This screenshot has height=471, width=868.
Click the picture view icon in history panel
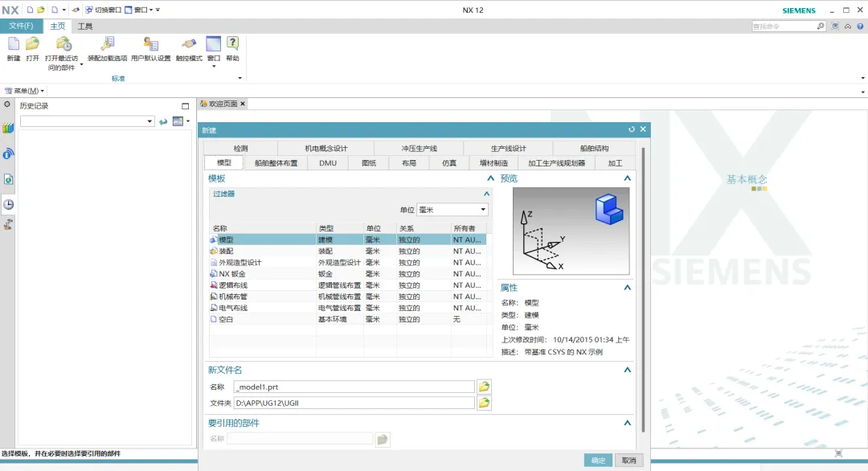tap(178, 121)
